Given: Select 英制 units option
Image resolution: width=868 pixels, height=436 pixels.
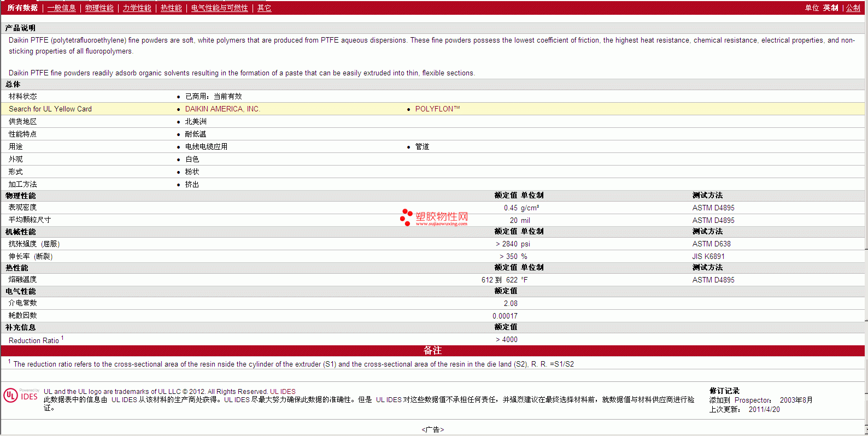Looking at the screenshot, I should [x=830, y=8].
